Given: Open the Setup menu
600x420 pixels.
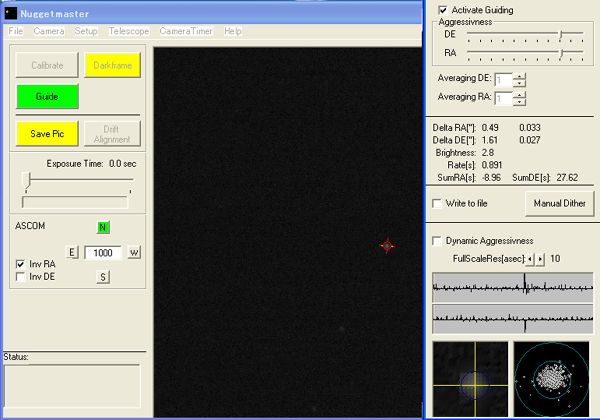Looking at the screenshot, I should click(86, 31).
